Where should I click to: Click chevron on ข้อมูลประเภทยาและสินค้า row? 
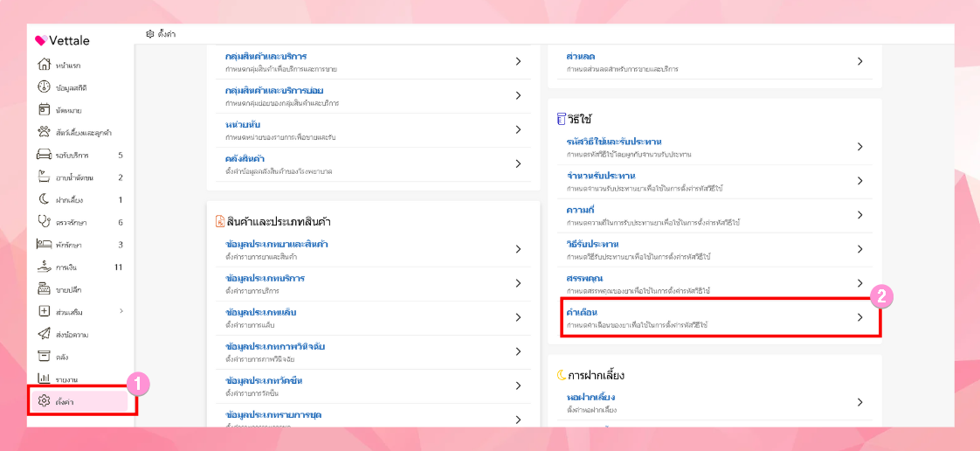pyautogui.click(x=518, y=249)
